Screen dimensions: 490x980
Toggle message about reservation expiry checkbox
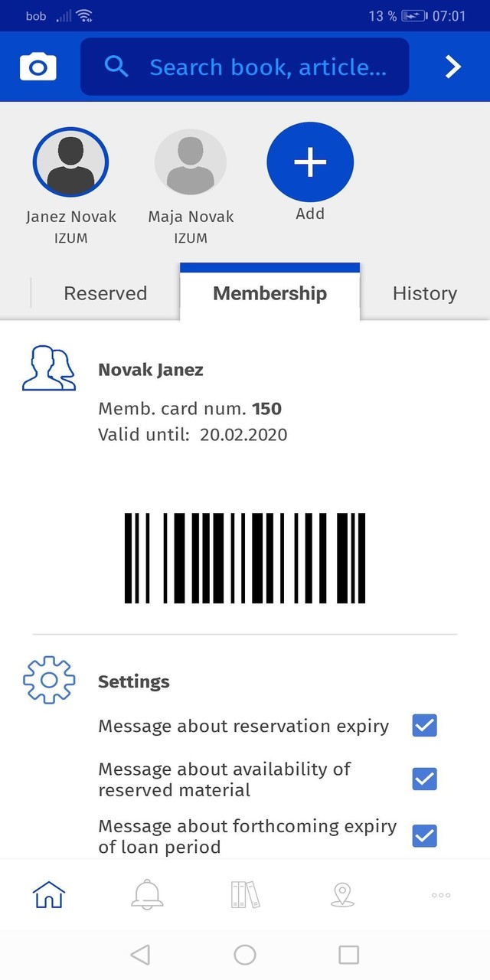425,725
